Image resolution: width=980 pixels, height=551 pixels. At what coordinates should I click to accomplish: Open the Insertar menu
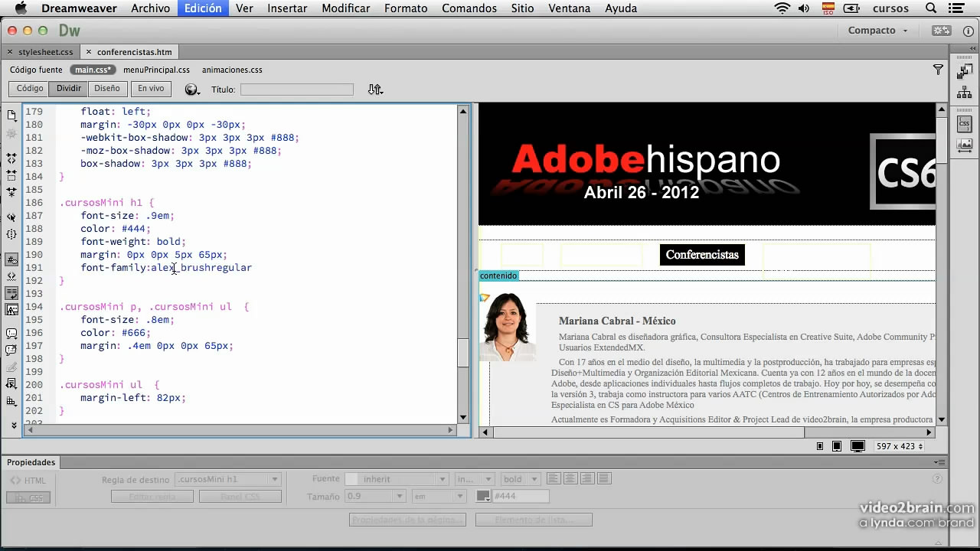click(x=287, y=8)
